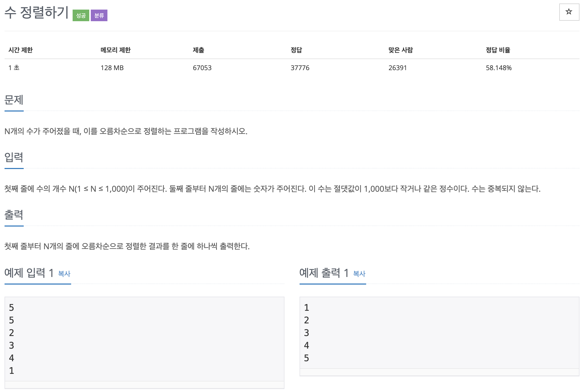Viewport: 583px width, 392px height.
Task: Copy sample output via 복사 link
Action: tap(359, 274)
